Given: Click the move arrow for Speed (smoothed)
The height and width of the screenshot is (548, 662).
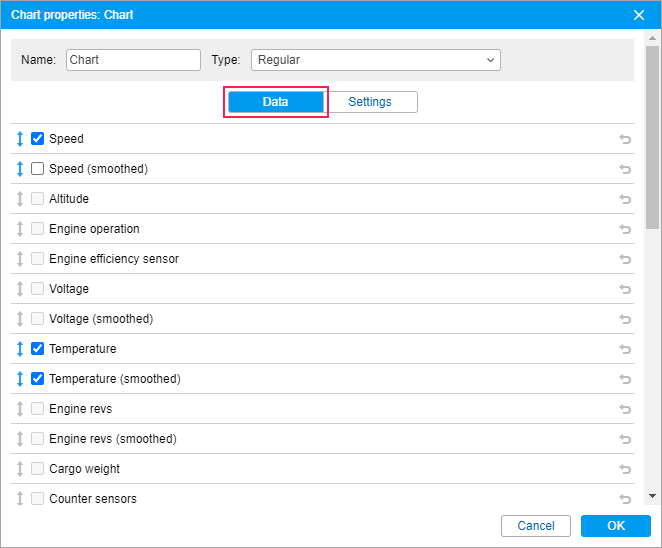Looking at the screenshot, I should point(20,168).
